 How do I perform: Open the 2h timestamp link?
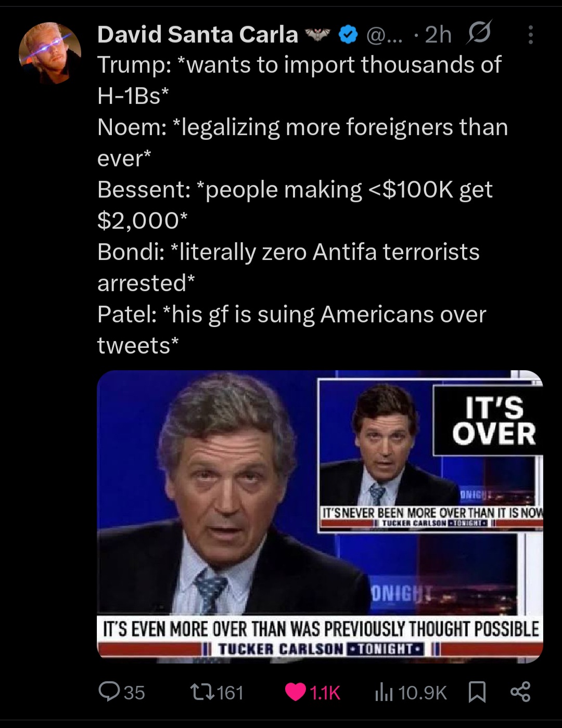point(438,35)
